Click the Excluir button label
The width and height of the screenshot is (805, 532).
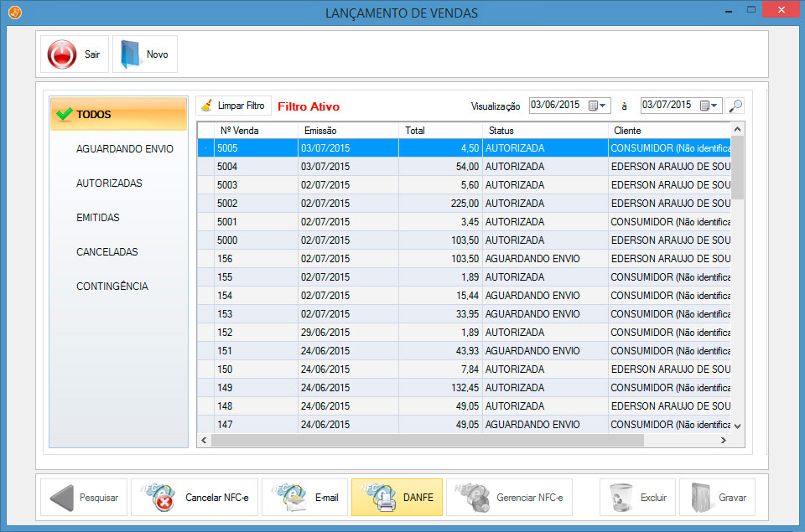[x=653, y=498]
